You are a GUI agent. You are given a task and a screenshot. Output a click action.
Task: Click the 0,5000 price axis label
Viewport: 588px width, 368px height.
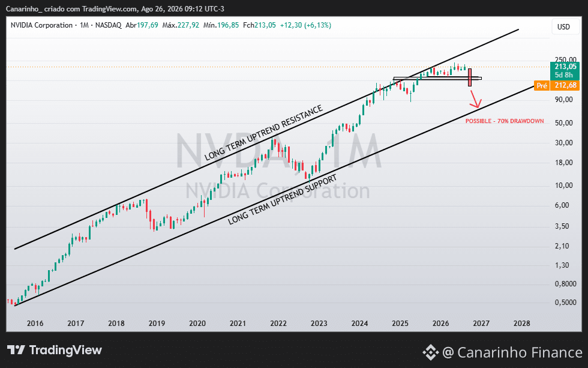click(565, 303)
